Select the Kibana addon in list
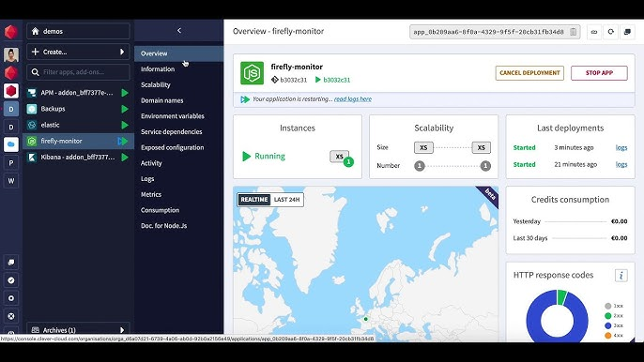Screen dimensions: 644x362 pyautogui.click(x=78, y=158)
